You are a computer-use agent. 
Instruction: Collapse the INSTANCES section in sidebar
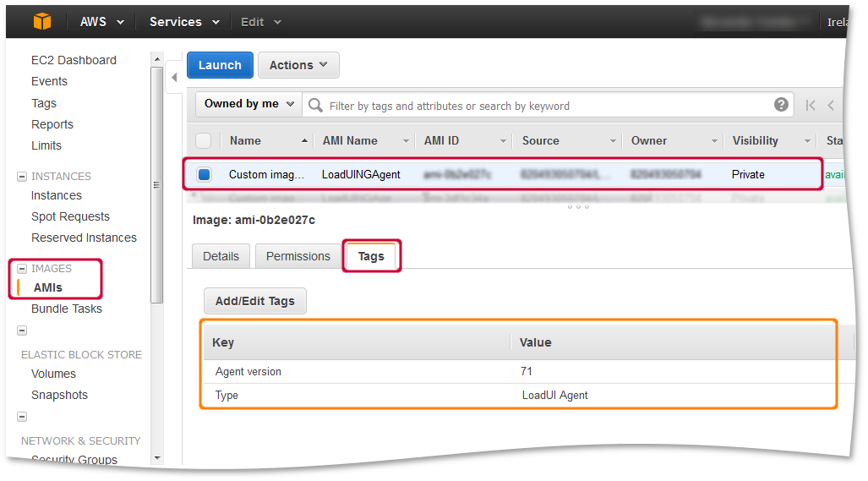coord(22,177)
